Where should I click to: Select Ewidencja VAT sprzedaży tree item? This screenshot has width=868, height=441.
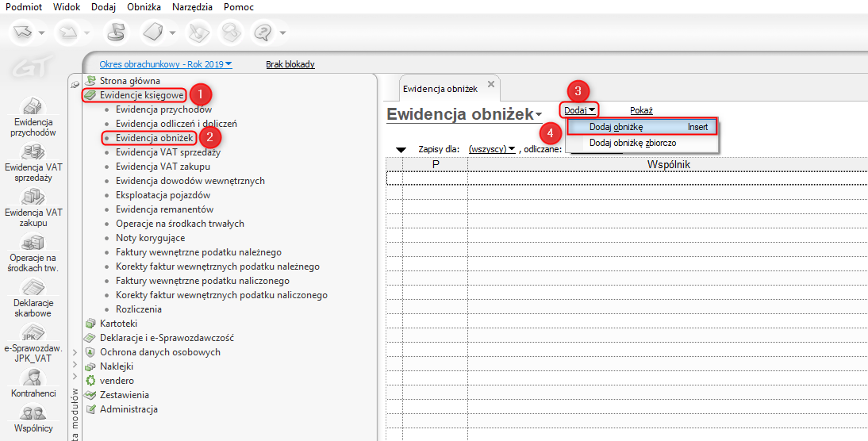point(167,152)
